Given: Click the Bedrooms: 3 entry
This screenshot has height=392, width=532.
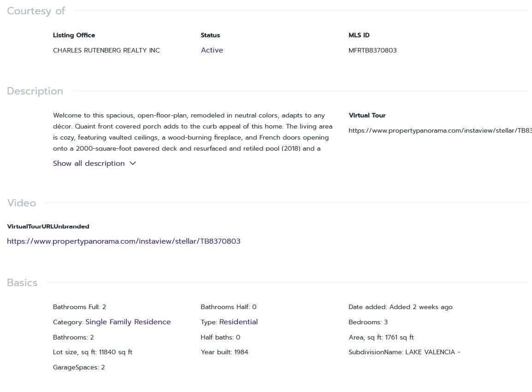Looking at the screenshot, I should [368, 322].
